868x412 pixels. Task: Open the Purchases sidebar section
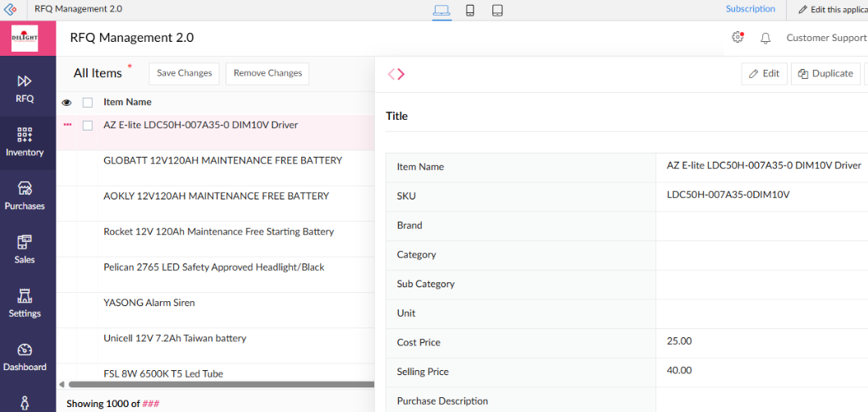[x=25, y=196]
